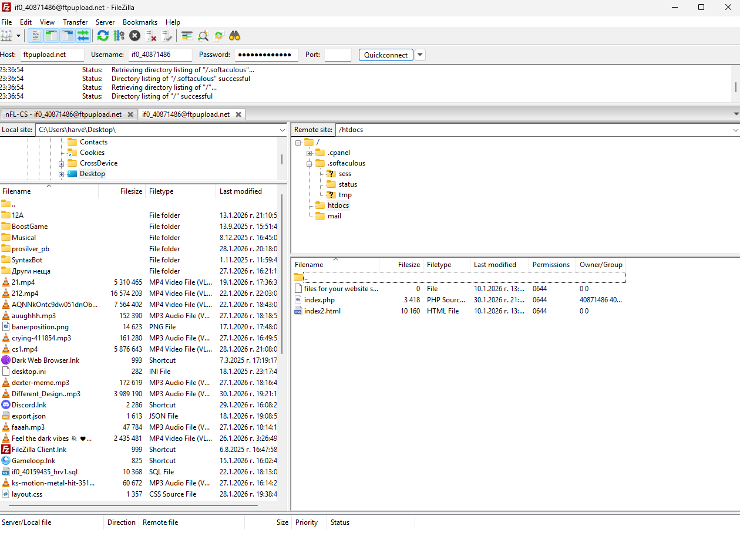This screenshot has width=740, height=560.
Task: Open the directory listing filters icon
Action: click(187, 36)
